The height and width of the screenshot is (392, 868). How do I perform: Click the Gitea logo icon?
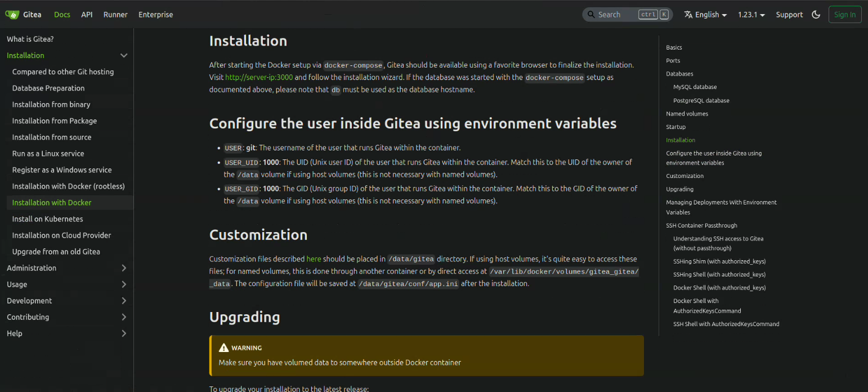click(x=12, y=15)
